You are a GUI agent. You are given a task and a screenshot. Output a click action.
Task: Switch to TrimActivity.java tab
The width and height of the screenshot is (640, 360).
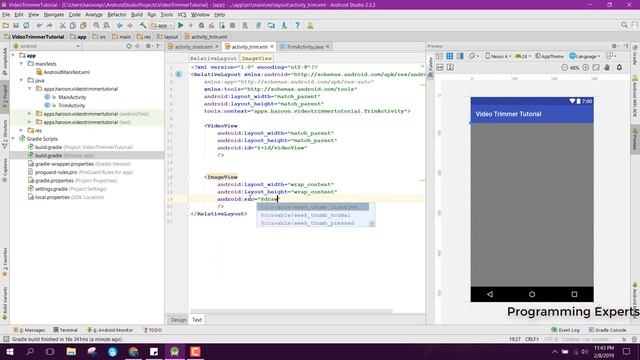point(304,47)
